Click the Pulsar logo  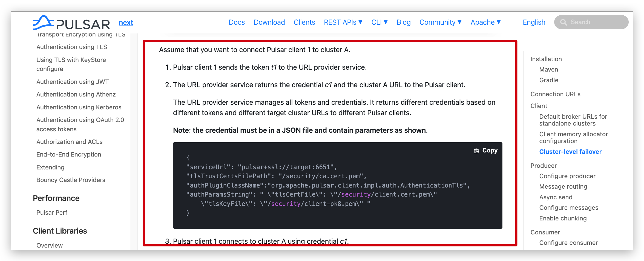(71, 22)
